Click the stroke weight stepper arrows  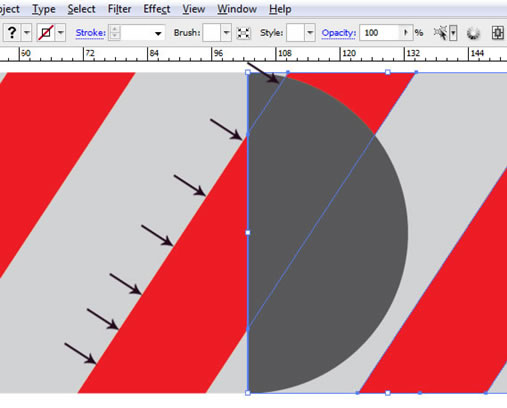(114, 33)
